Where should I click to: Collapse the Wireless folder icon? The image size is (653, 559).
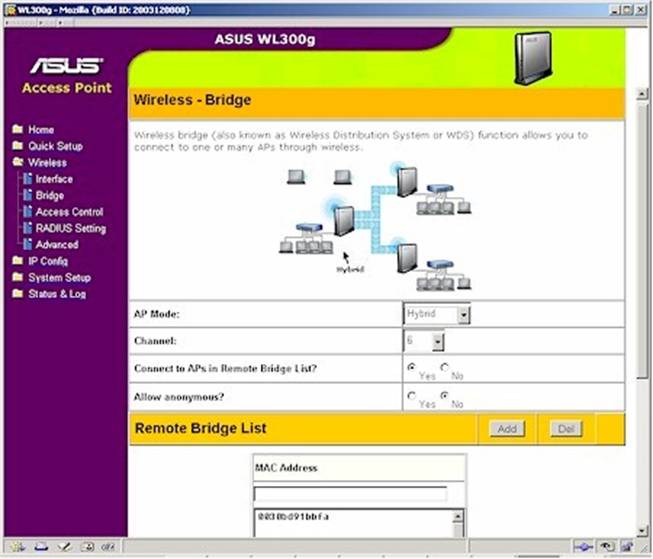pos(17,162)
